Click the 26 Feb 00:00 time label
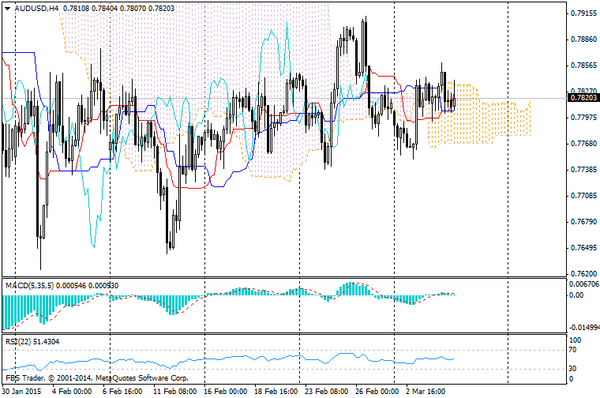The image size is (600, 398). coord(377,391)
